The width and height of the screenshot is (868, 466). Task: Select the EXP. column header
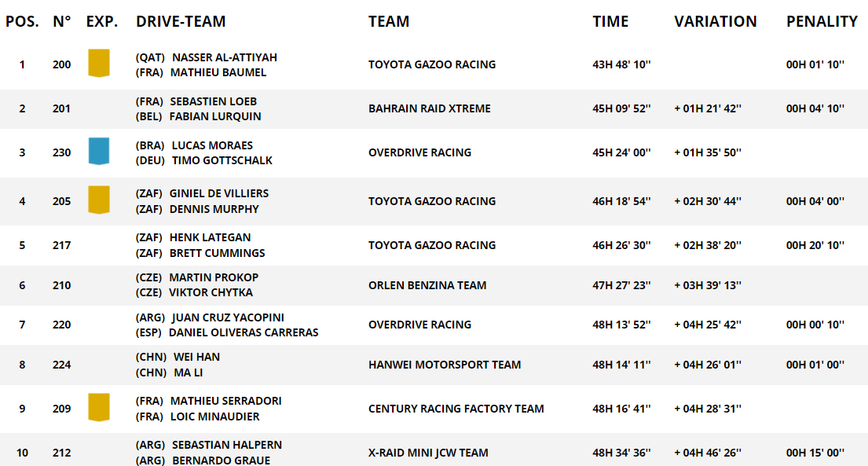click(102, 21)
